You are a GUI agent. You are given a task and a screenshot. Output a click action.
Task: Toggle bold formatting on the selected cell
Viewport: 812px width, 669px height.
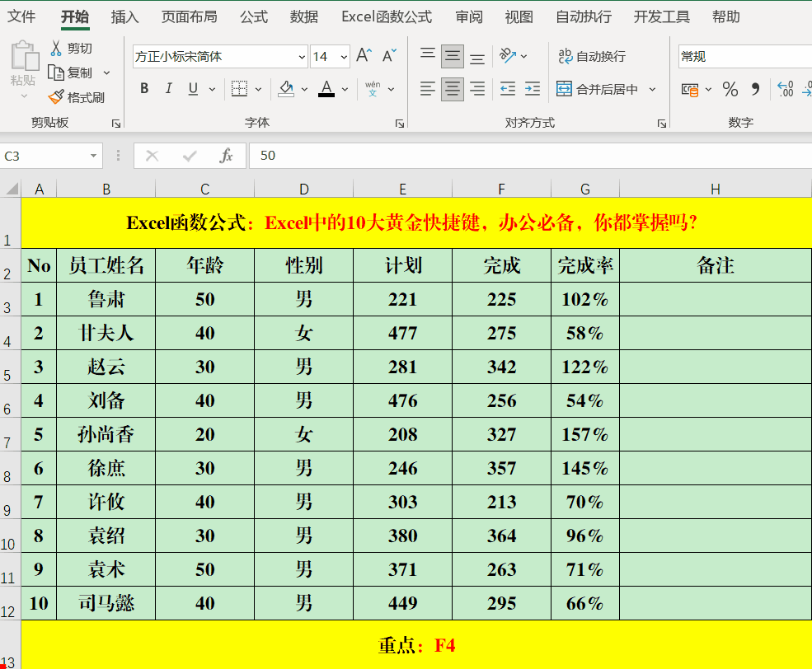[144, 88]
